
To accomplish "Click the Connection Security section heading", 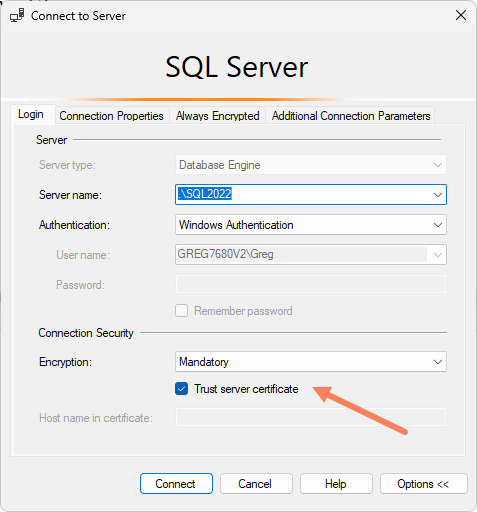I will tap(86, 333).
